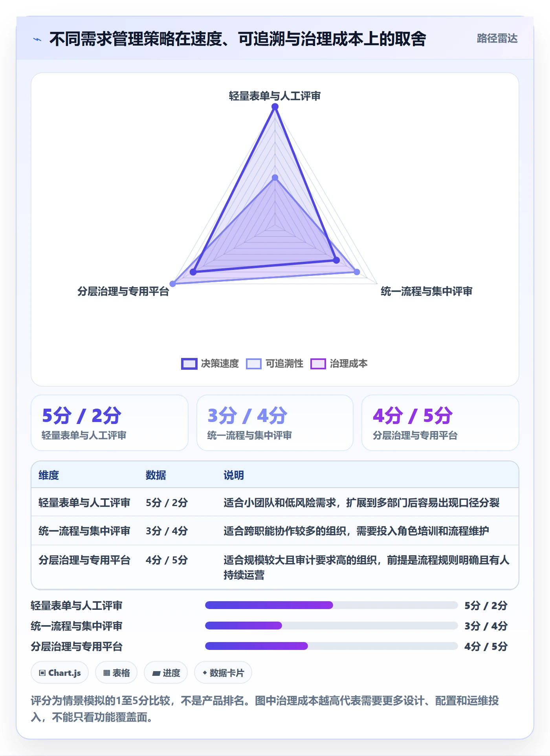Click radar axis label 统一流程与集中评审
Image resolution: width=550 pixels, height=756 pixels.
click(x=427, y=291)
